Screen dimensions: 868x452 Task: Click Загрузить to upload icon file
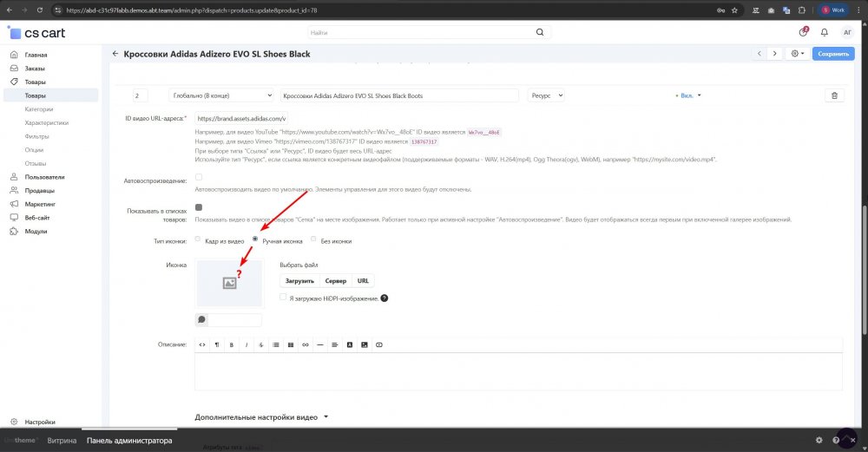point(299,281)
